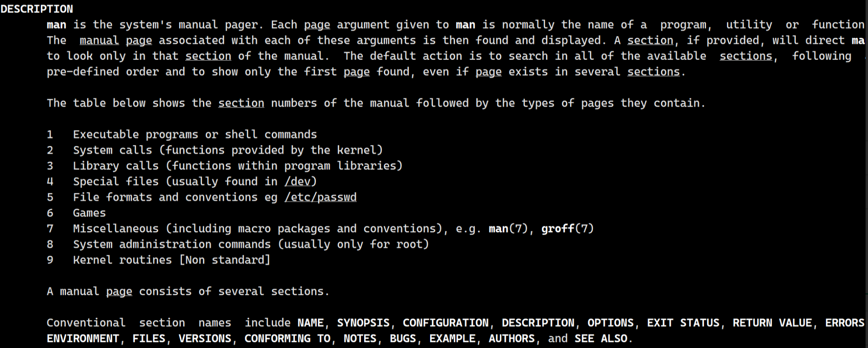Click the bold BUGS section name
This screenshot has width=868, height=348.
click(x=403, y=339)
